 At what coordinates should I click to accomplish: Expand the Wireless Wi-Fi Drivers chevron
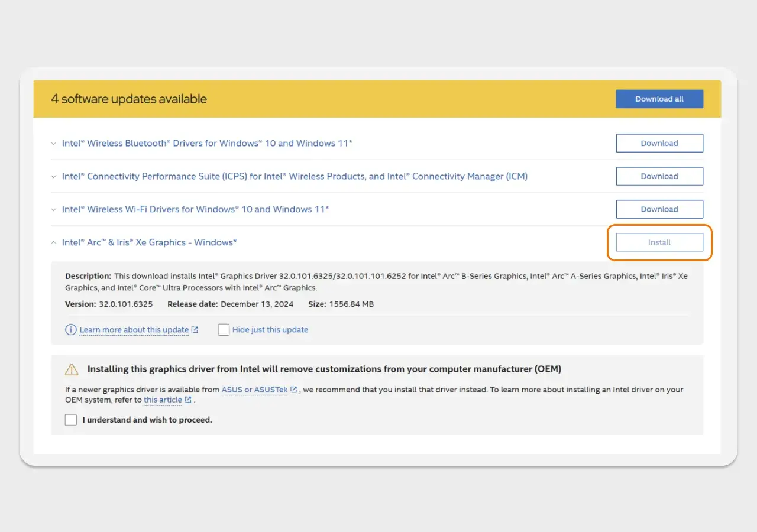pos(54,210)
